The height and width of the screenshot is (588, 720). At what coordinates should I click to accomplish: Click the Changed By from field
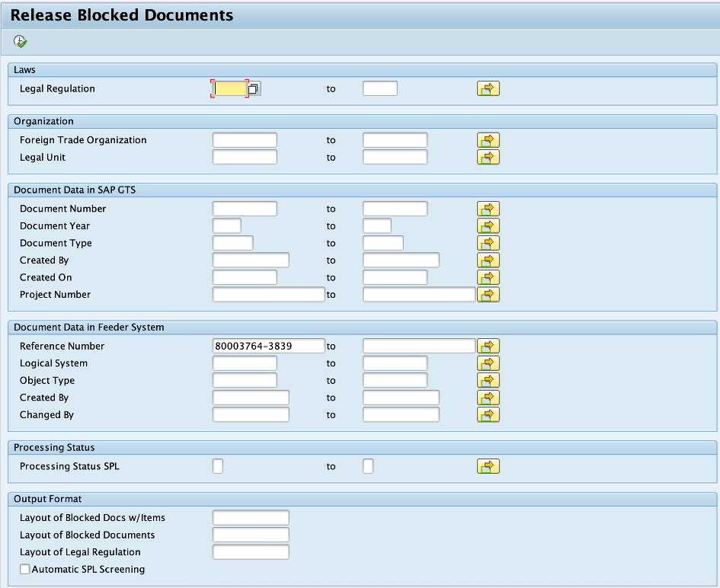pos(251,415)
